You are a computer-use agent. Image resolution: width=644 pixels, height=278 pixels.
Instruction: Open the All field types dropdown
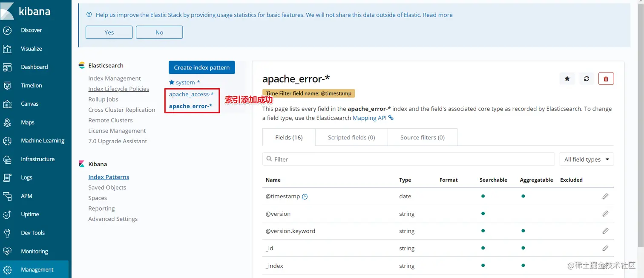[x=586, y=159]
